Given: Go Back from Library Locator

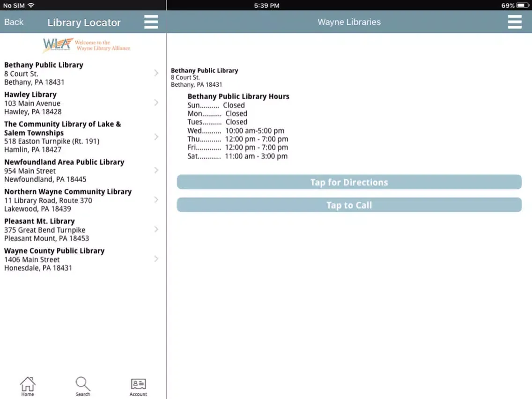Looking at the screenshot, I should (14, 22).
